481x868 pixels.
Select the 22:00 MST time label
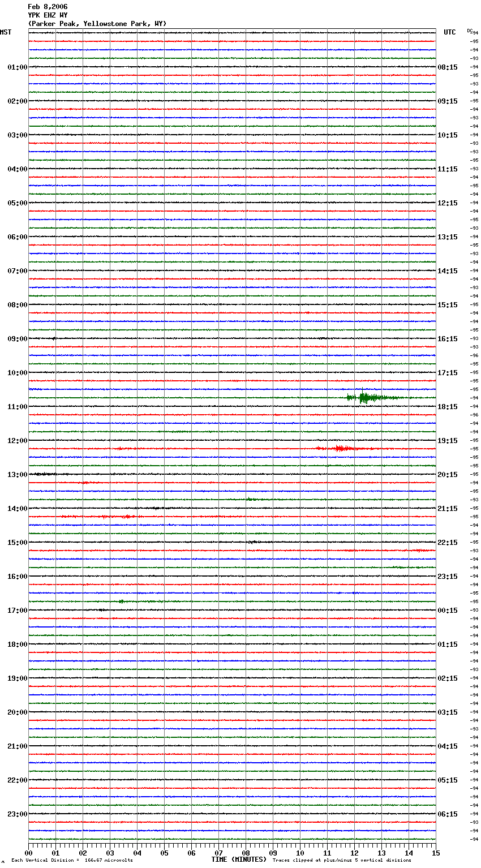(18, 780)
